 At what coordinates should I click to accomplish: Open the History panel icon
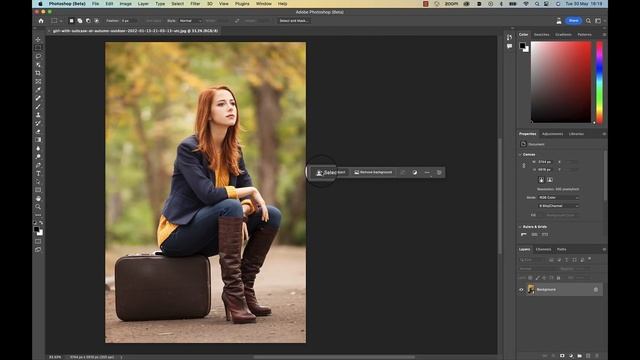click(509, 38)
